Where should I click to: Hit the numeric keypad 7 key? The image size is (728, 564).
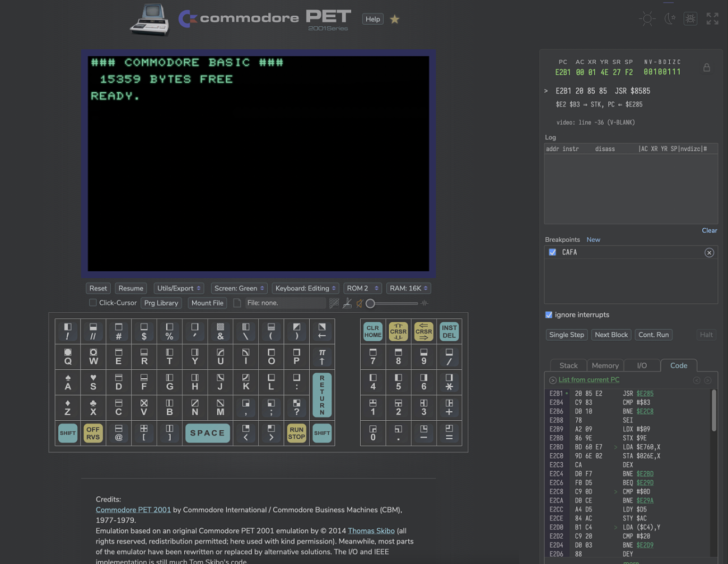pos(373,356)
